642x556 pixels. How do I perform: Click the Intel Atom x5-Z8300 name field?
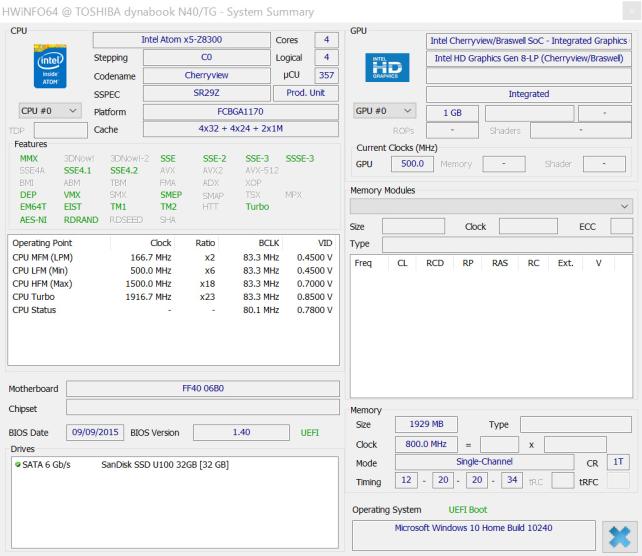tap(181, 40)
